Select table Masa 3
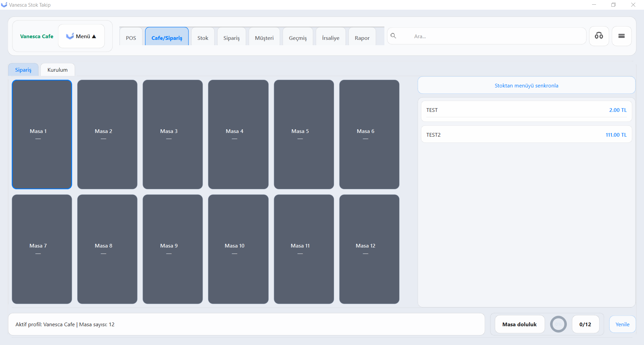Image resolution: width=644 pixels, height=345 pixels. (x=173, y=134)
